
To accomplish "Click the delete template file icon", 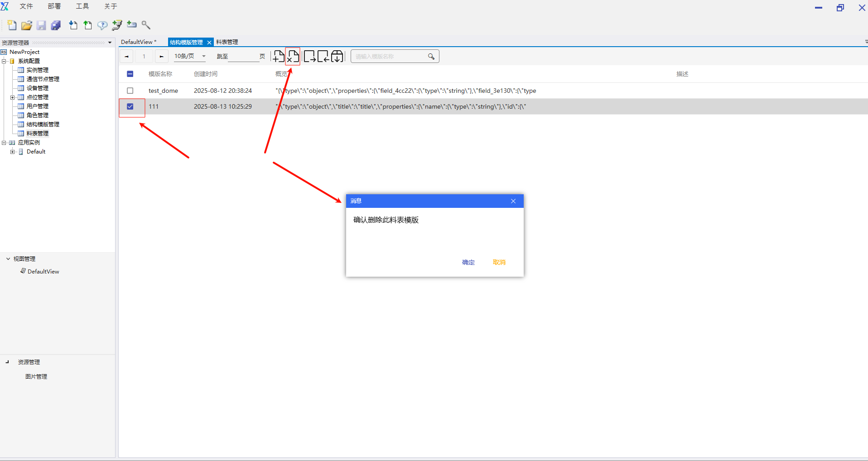I will 293,57.
